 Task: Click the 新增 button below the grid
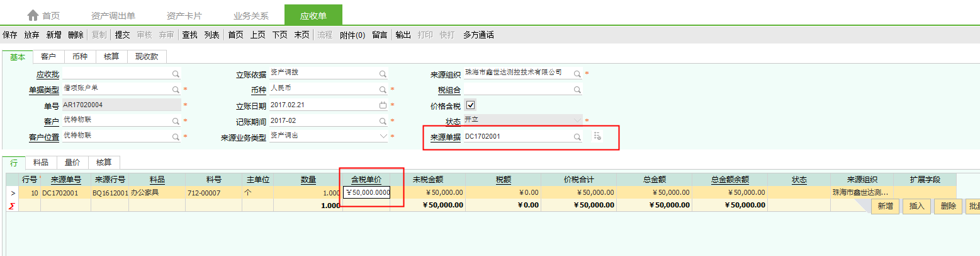coord(885,207)
